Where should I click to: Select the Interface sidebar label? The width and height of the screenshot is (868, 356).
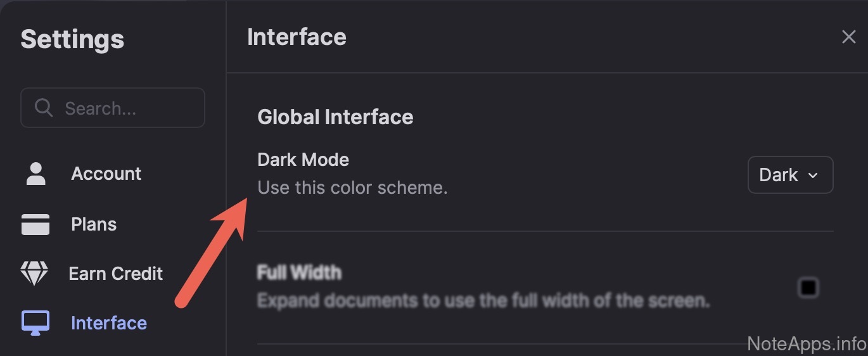point(109,323)
